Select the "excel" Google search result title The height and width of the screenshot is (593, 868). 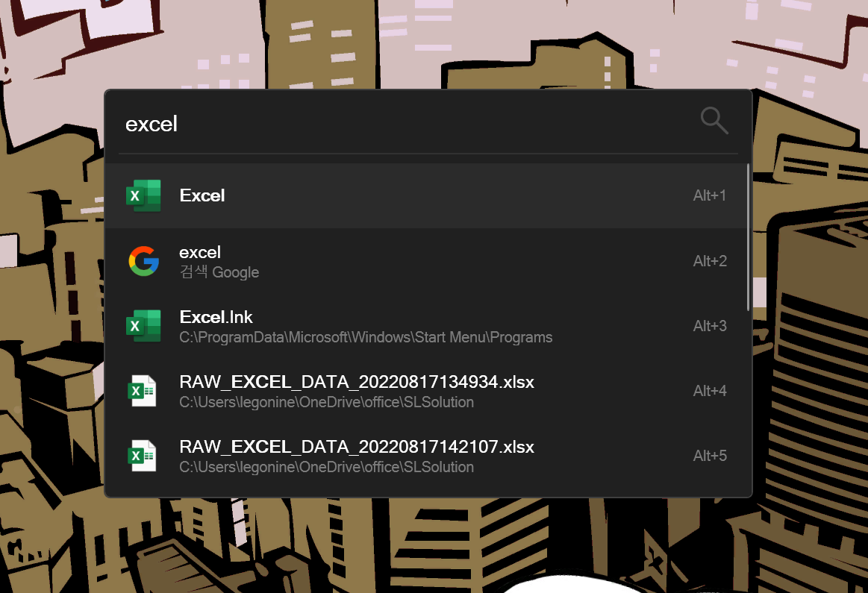click(x=200, y=252)
